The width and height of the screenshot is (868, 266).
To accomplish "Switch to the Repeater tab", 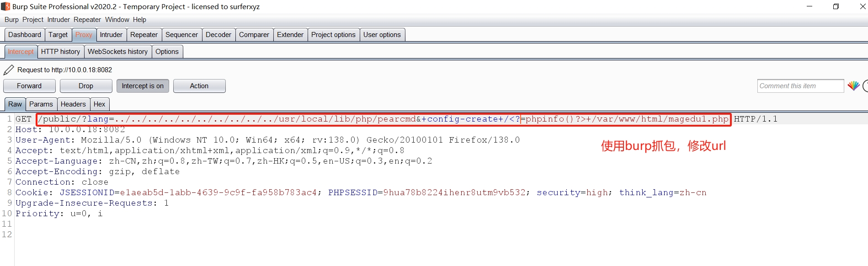I will [x=144, y=35].
